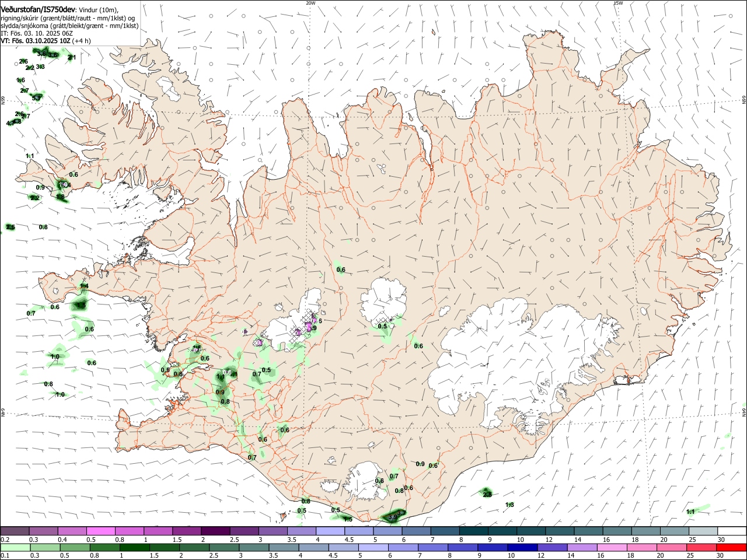Pick the deep navy rain swatch at 10
Viewport: 747px width, 560px height.
pos(523,547)
